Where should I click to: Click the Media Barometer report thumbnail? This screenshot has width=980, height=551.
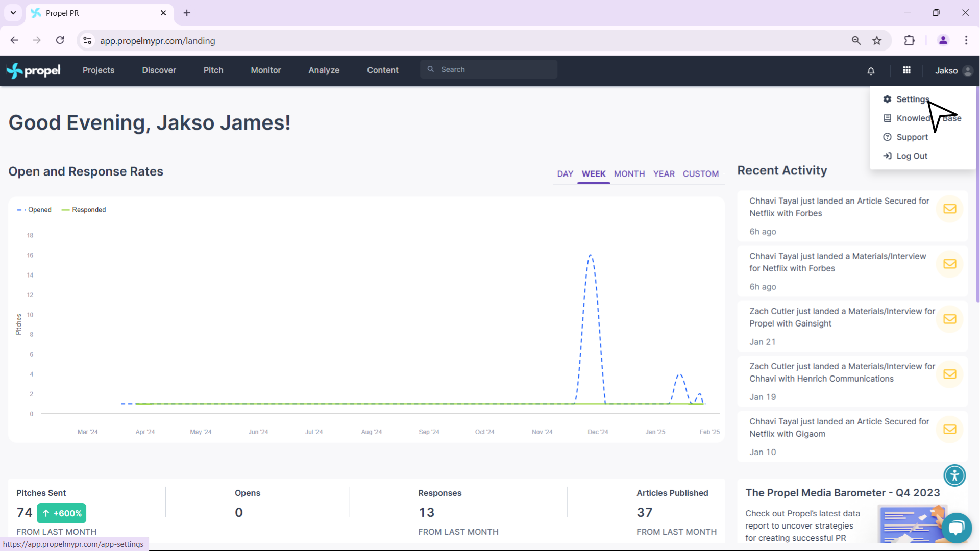(x=913, y=523)
